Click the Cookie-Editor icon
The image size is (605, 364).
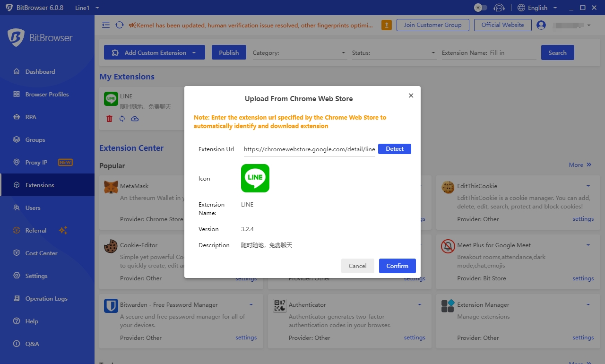tap(111, 246)
